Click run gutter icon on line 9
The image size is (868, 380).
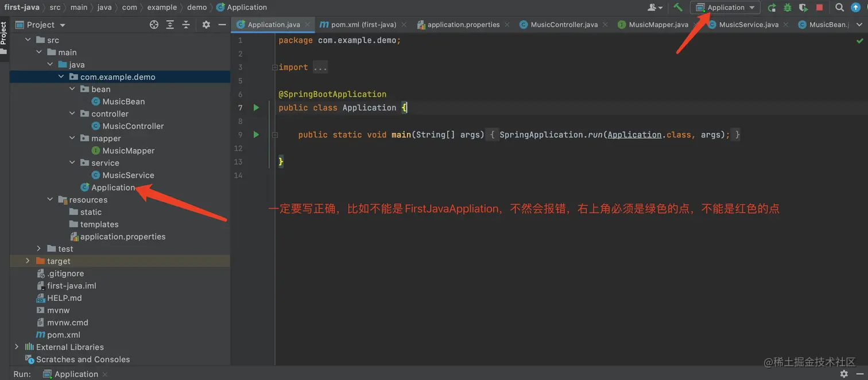pyautogui.click(x=257, y=134)
